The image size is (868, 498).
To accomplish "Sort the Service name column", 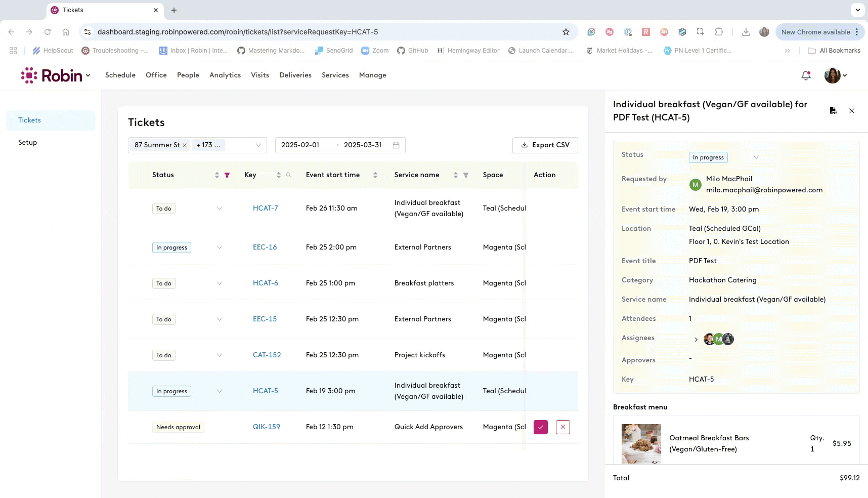I will click(456, 175).
